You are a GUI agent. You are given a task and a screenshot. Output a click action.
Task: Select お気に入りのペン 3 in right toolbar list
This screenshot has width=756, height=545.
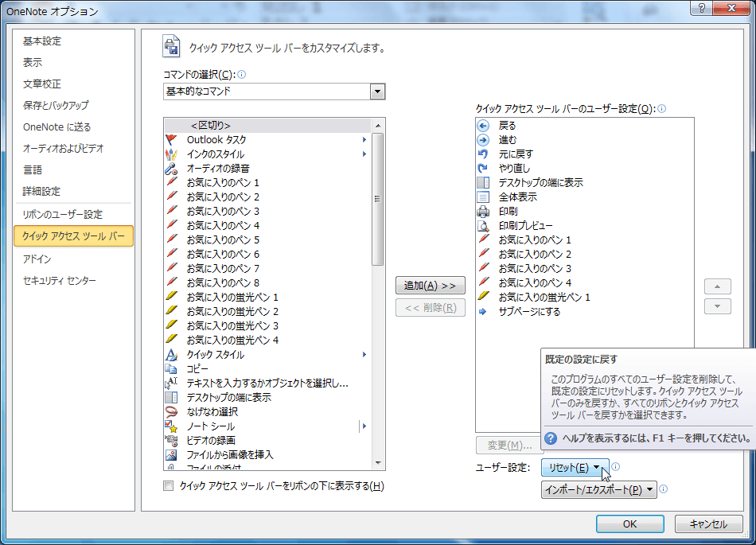pyautogui.click(x=536, y=268)
